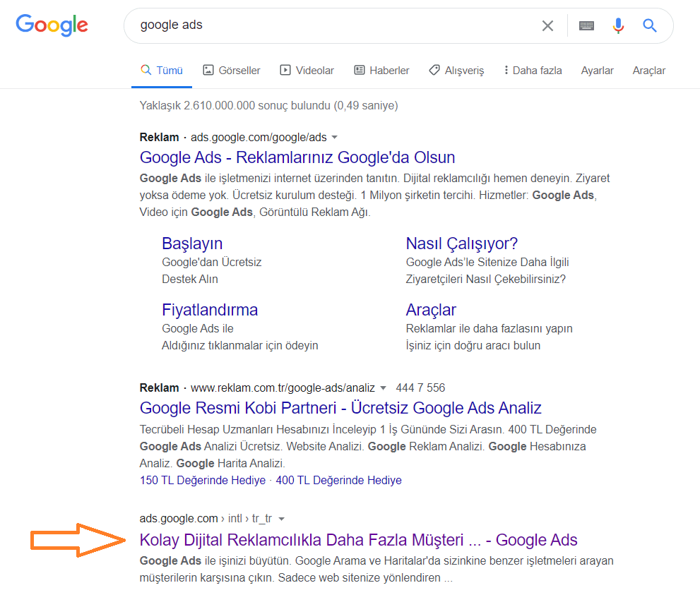Screen dimensions: 700x595
Task: Open the Nasıl Çalışıyor? sitelink
Action: coord(462,244)
